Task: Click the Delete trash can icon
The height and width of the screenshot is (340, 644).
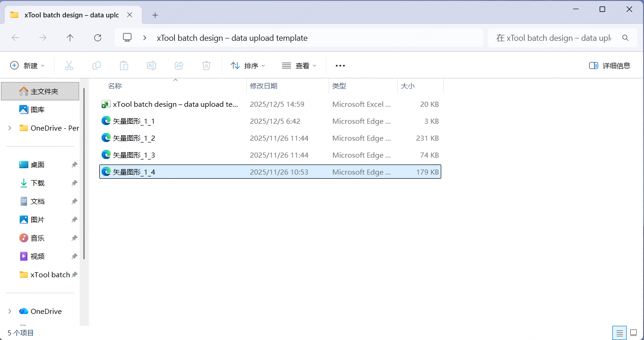Action: pos(206,66)
